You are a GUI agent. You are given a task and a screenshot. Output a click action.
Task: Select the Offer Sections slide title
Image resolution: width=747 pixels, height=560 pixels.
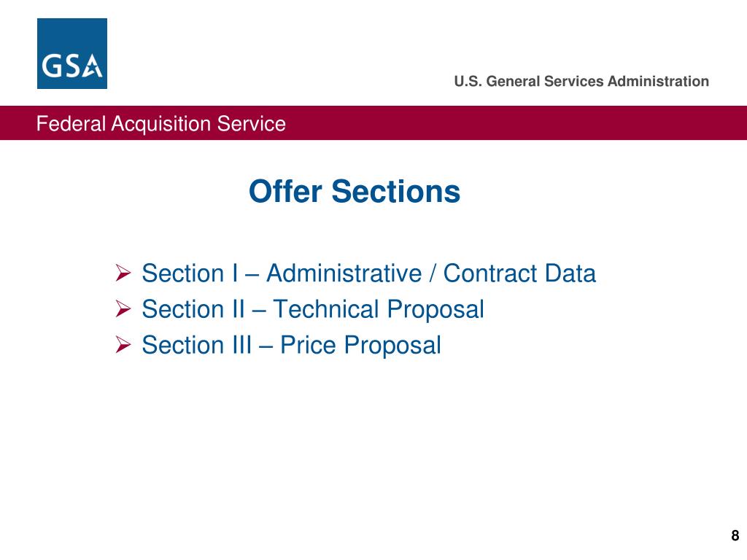tap(355, 192)
